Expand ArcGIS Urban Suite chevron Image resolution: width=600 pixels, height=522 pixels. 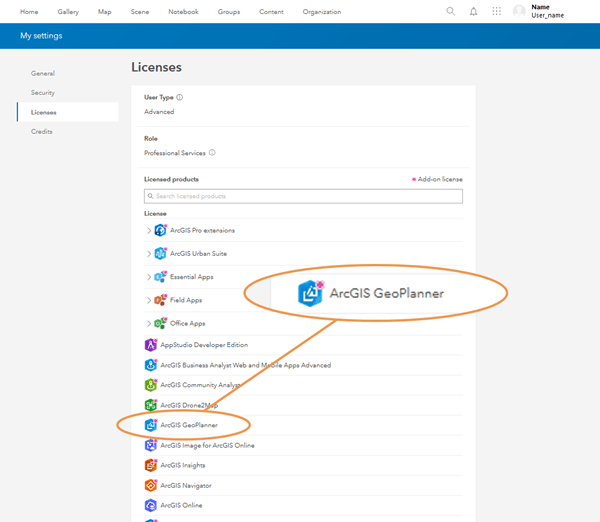[x=149, y=254]
